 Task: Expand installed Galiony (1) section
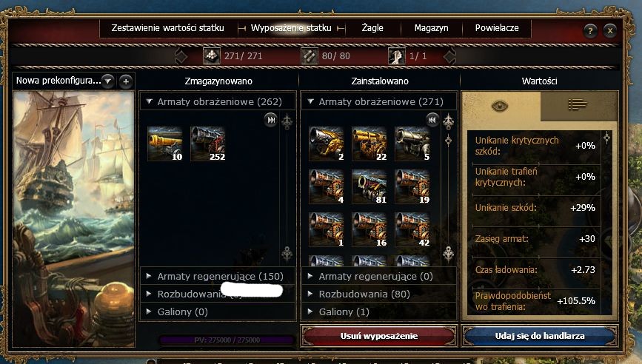pos(378,312)
